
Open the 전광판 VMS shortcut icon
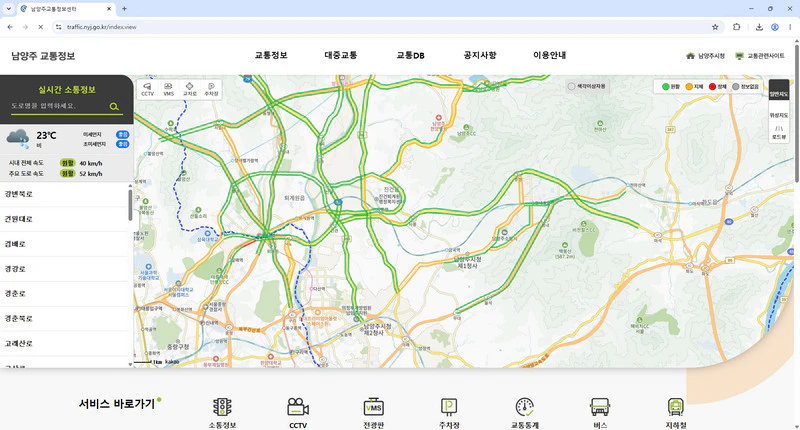[373, 407]
